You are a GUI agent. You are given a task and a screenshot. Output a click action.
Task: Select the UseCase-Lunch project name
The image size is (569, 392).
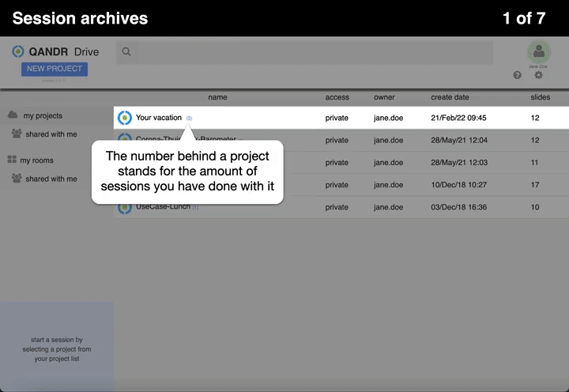(163, 206)
